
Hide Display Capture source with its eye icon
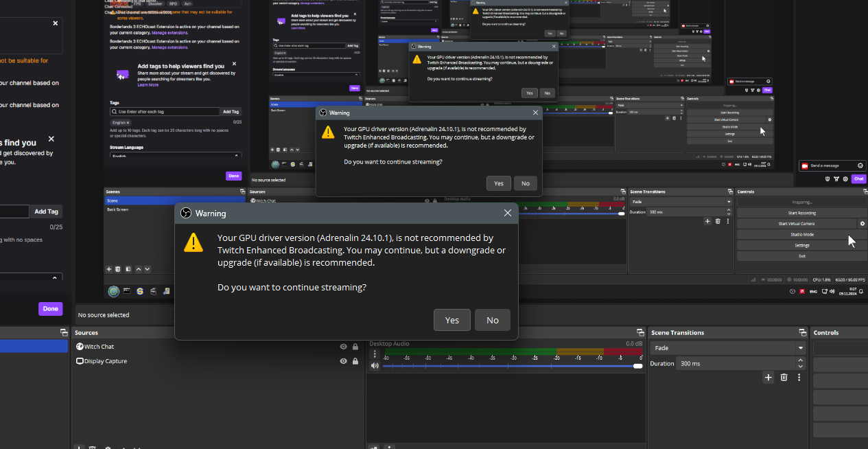(343, 361)
